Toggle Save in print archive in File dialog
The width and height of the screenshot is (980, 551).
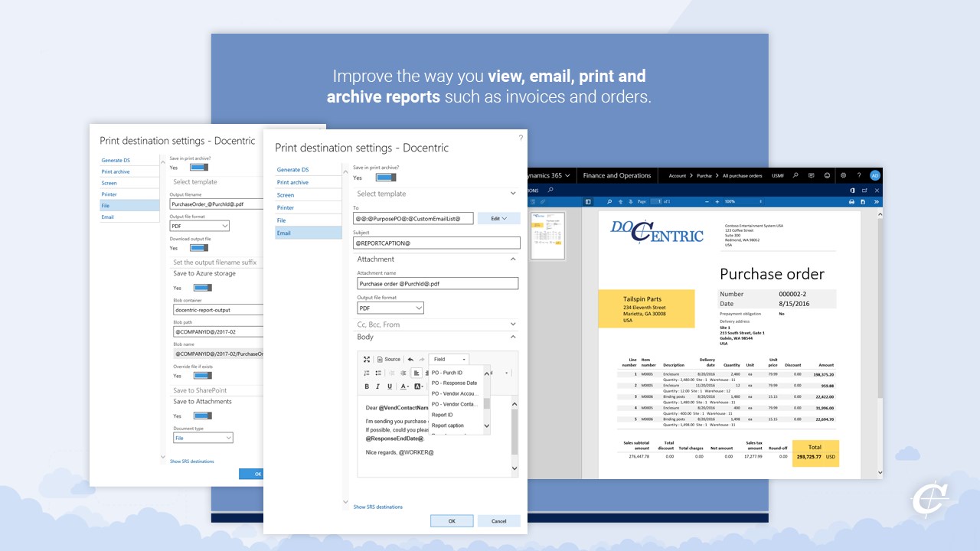click(199, 167)
